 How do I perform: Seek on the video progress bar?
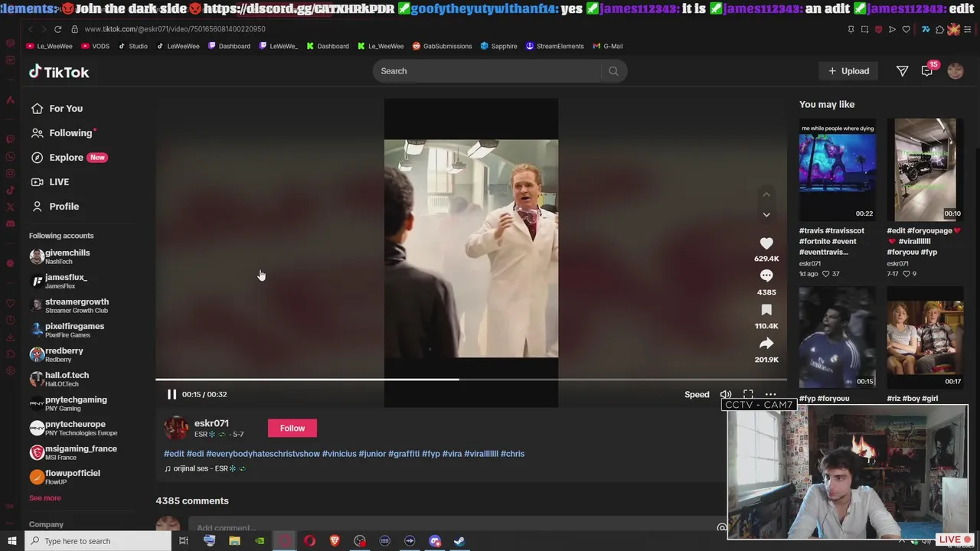tap(471, 379)
